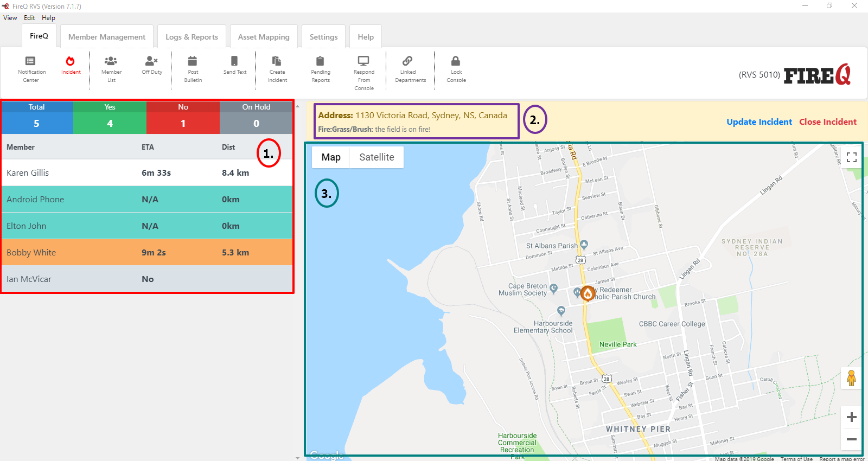Filter responders by Yes count
The height and width of the screenshot is (461, 868).
tap(110, 117)
